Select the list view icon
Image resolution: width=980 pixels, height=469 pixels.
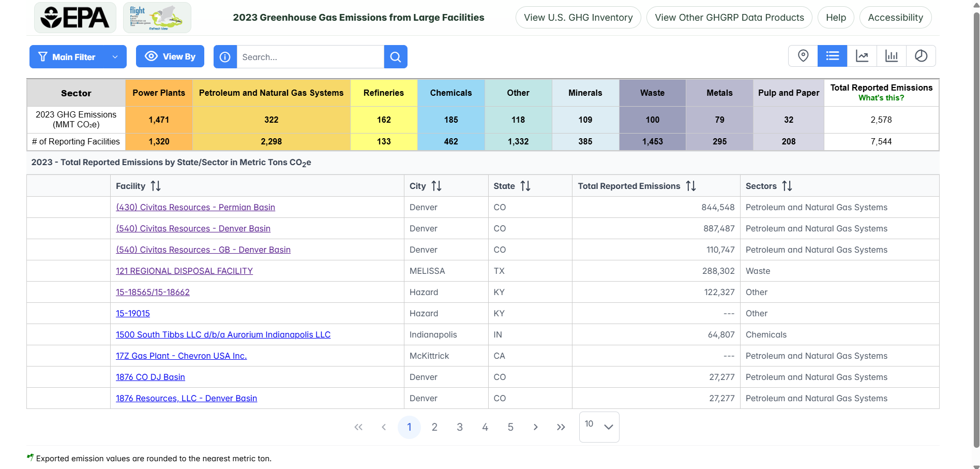832,56
